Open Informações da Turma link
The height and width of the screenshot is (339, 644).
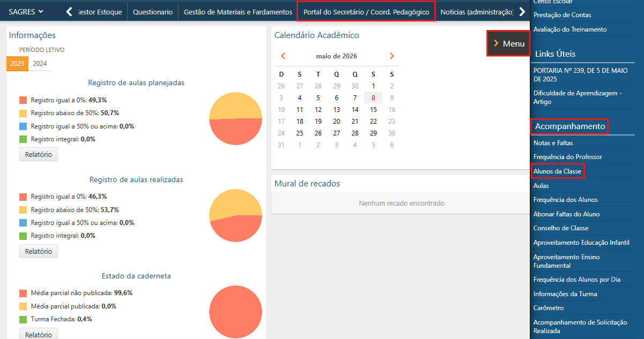click(565, 294)
